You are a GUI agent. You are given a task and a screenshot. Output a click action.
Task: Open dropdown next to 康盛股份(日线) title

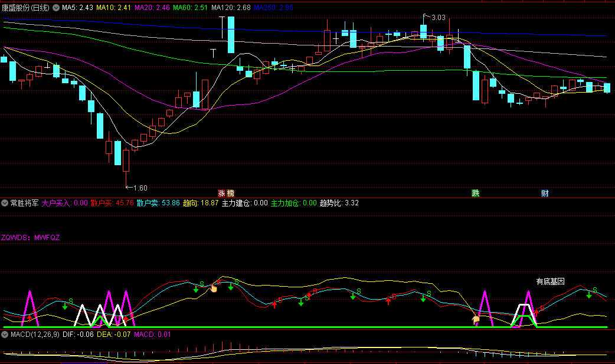coord(56,8)
